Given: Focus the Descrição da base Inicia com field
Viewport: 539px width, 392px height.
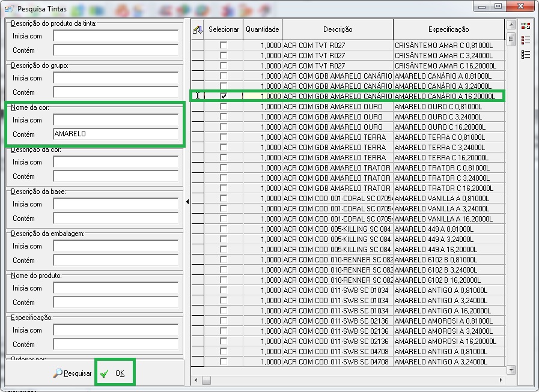Looking at the screenshot, I should click(x=116, y=204).
